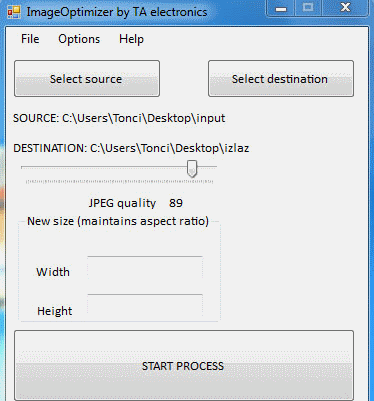This screenshot has width=374, height=401.
Task: Focus the Height input field
Action: 145,305
